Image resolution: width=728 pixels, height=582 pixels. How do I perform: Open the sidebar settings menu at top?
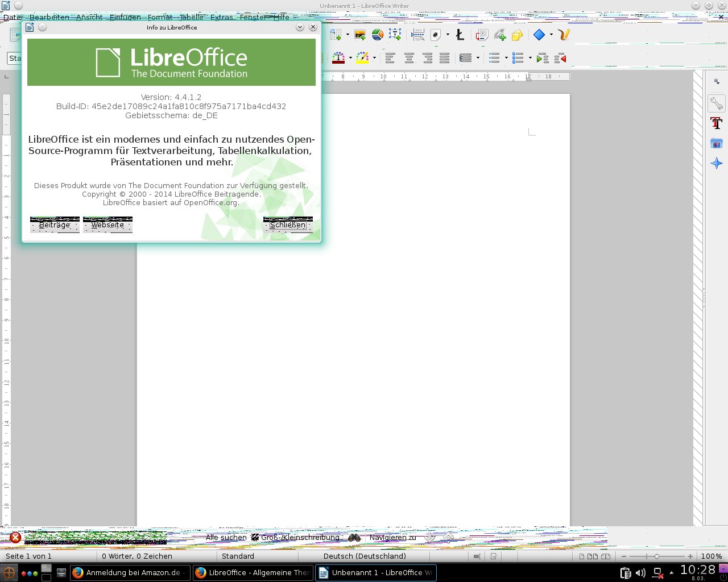pos(717,81)
